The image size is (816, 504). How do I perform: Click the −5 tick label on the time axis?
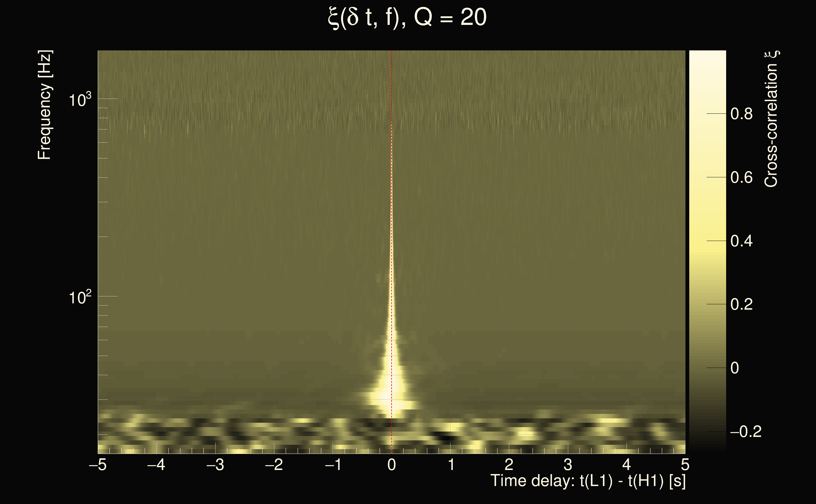[x=97, y=465]
